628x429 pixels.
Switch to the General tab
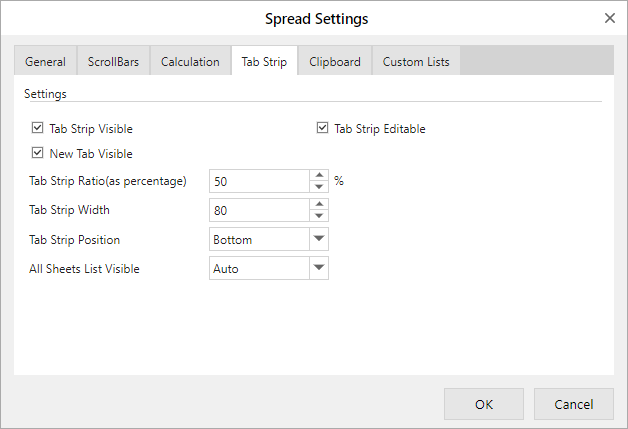pyautogui.click(x=45, y=61)
